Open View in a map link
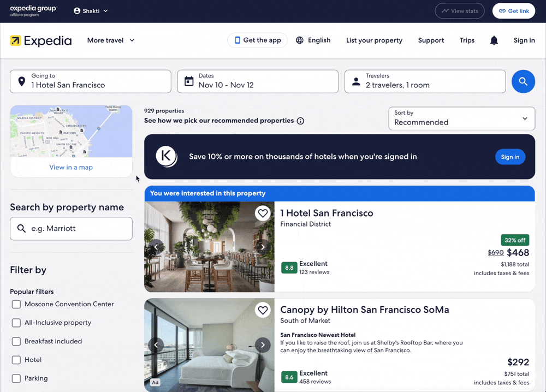The width and height of the screenshot is (546, 392). click(x=71, y=168)
